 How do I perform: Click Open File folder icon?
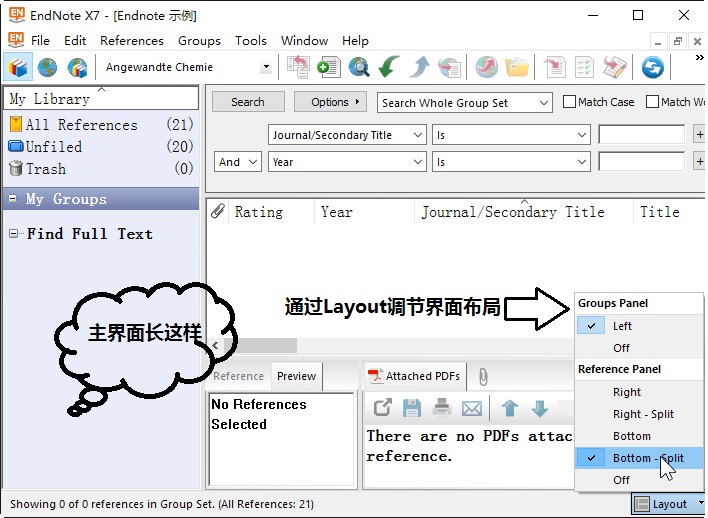point(517,67)
